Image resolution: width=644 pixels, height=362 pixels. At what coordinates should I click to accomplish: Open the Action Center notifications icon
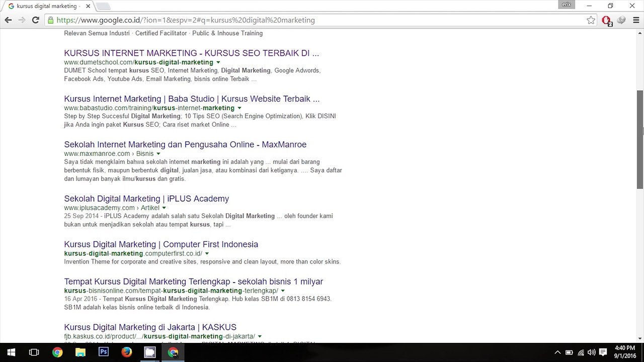[603, 352]
